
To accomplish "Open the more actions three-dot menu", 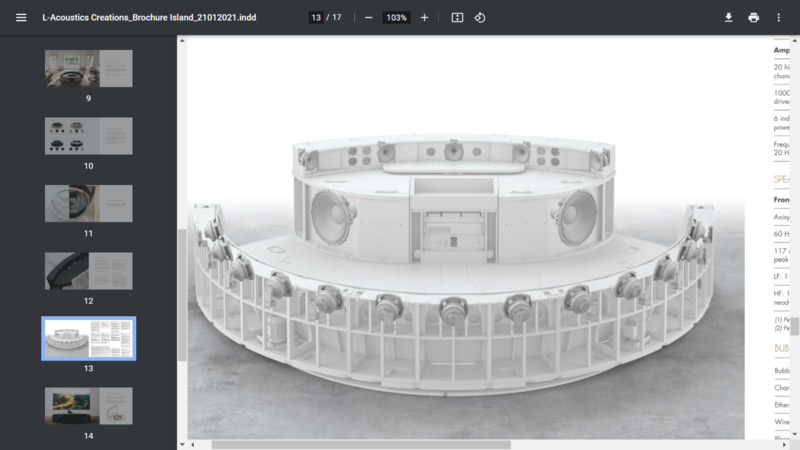I will (x=778, y=18).
